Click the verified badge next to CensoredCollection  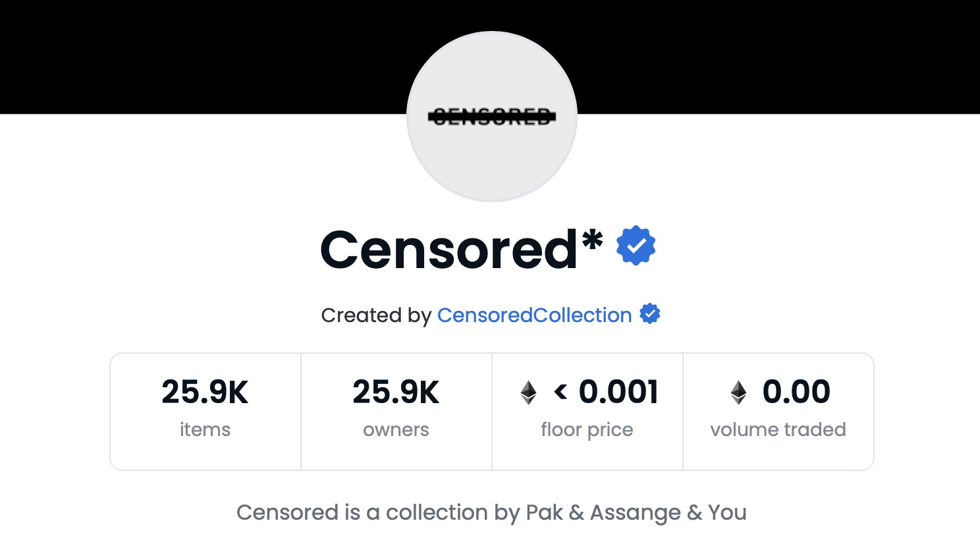point(649,314)
